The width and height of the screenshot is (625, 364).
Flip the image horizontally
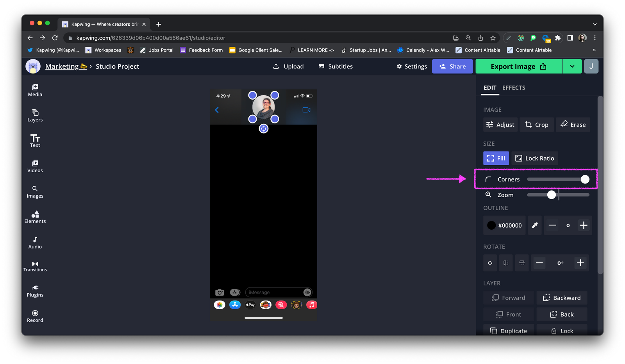pyautogui.click(x=506, y=263)
